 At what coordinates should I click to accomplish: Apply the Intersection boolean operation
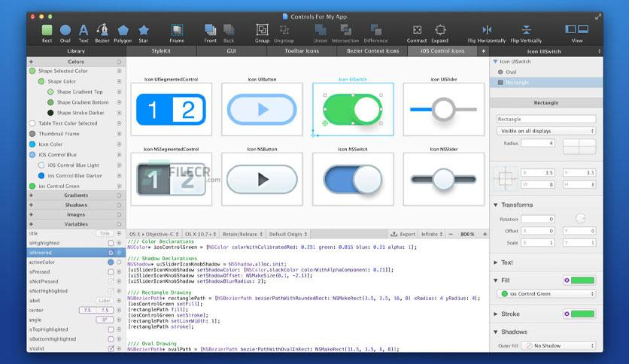tap(345, 33)
